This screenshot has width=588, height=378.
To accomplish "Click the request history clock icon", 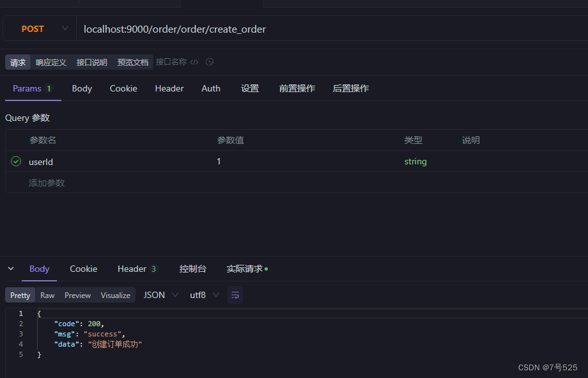I will [210, 62].
